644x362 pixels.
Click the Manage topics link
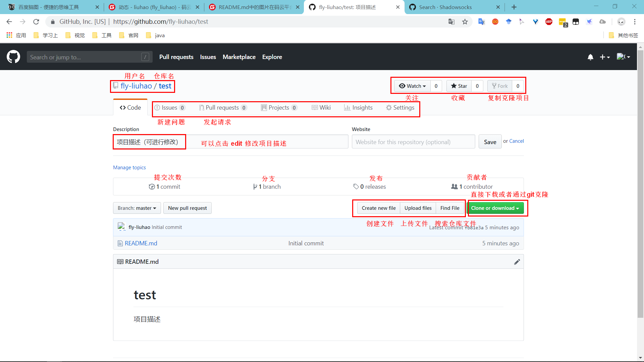pyautogui.click(x=129, y=168)
